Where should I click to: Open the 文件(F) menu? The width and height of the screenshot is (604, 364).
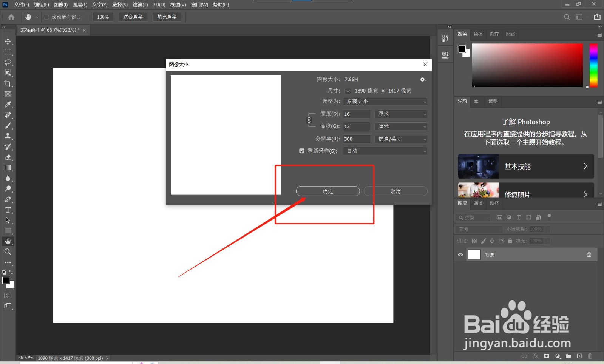22,5
